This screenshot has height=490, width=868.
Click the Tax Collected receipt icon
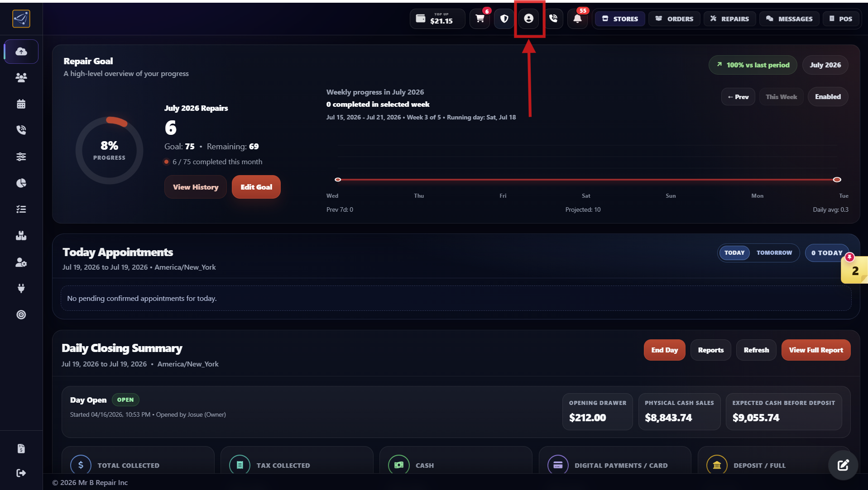(x=240, y=465)
